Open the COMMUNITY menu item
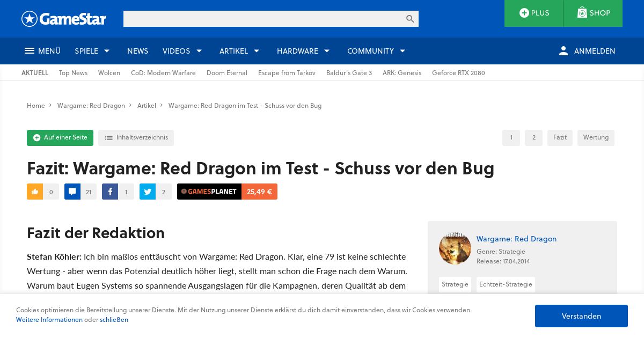The height and width of the screenshot is (338, 644). click(x=370, y=51)
